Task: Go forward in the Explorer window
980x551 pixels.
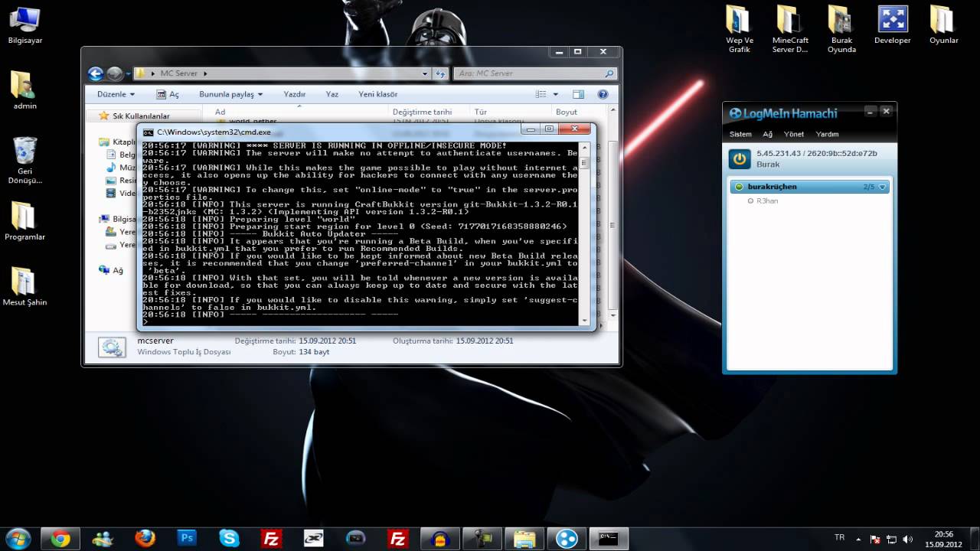Action: (x=114, y=73)
